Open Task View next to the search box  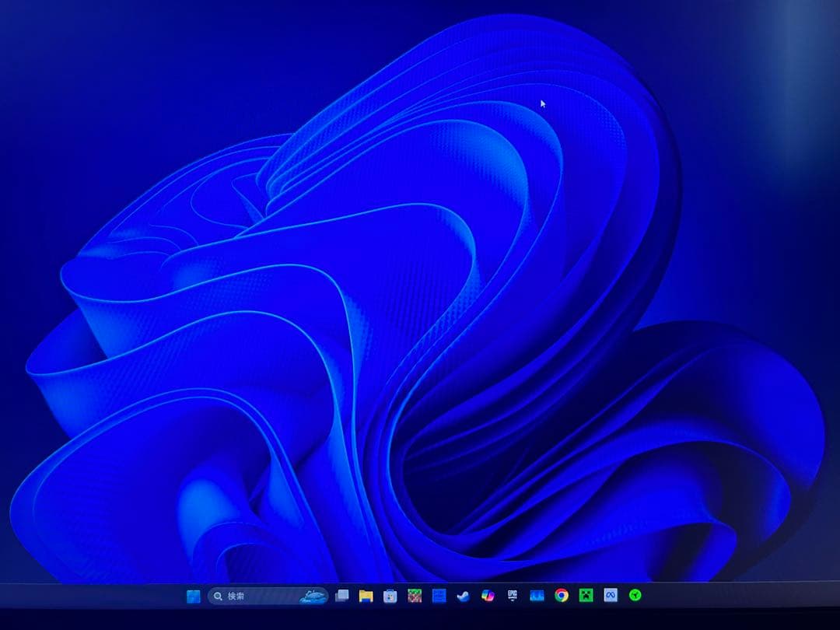[342, 595]
